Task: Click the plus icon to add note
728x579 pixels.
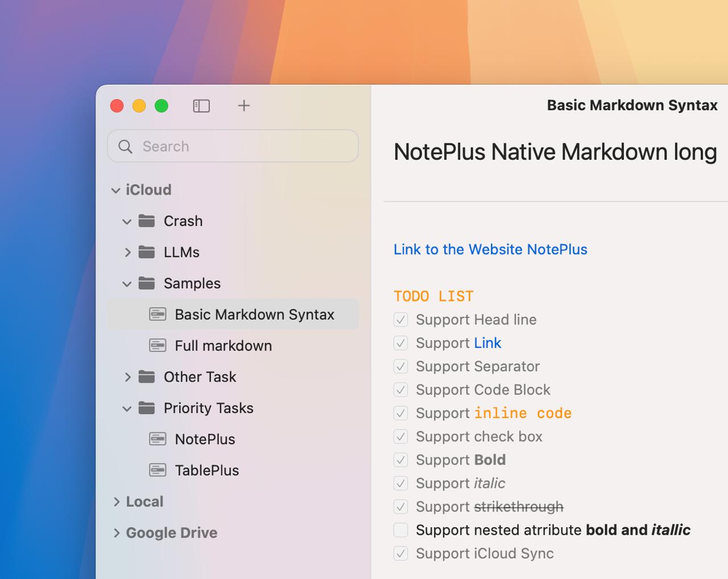Action: coord(244,105)
